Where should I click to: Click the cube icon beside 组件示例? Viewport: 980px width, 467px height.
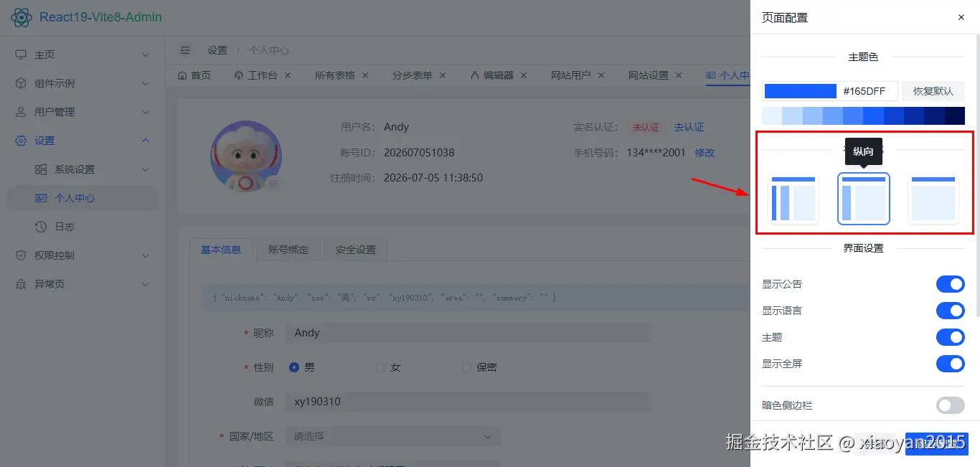pyautogui.click(x=21, y=83)
